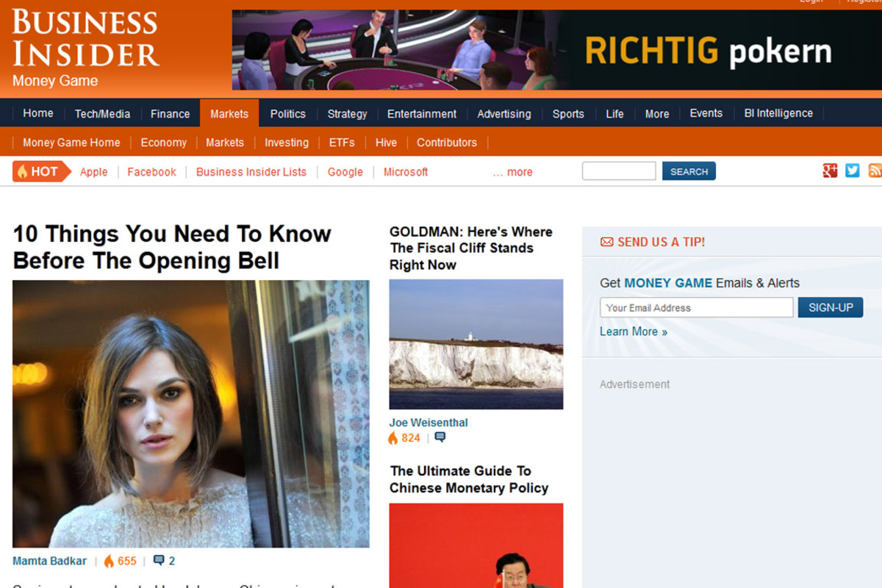Open the Tech/Media navigation tab

click(x=102, y=114)
